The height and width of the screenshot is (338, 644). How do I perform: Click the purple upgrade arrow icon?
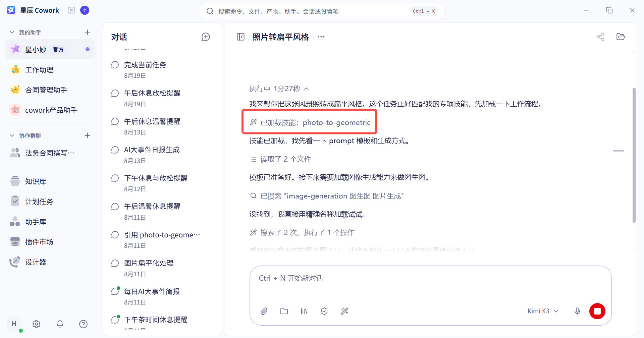coord(85,10)
